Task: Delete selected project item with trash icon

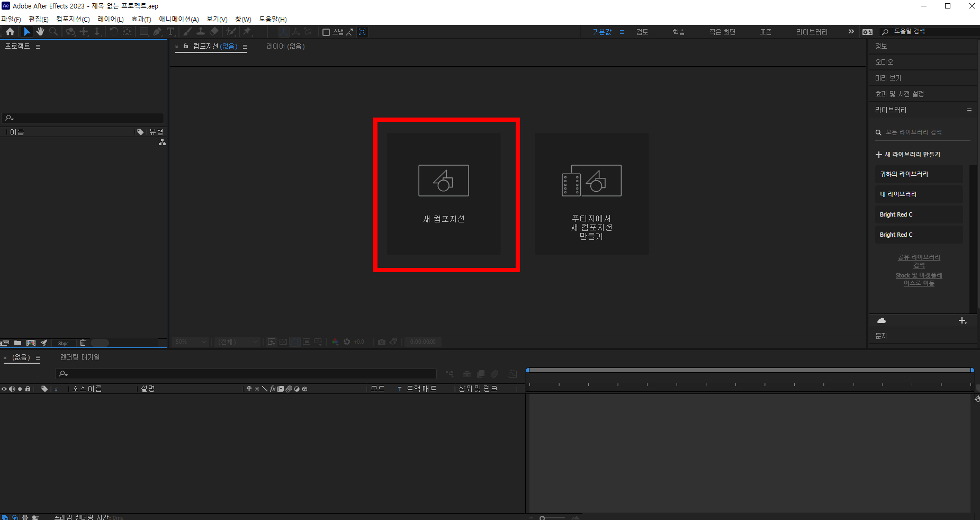Action: tap(83, 343)
